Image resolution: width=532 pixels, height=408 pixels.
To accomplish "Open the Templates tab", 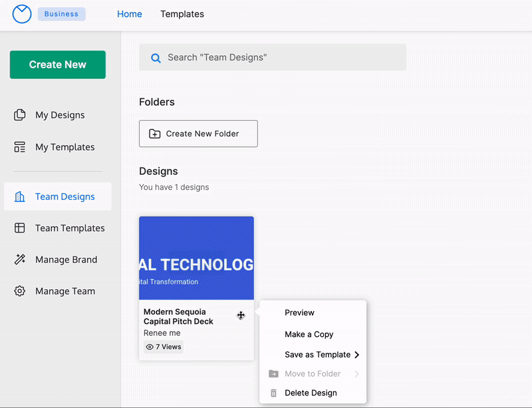I will click(182, 14).
